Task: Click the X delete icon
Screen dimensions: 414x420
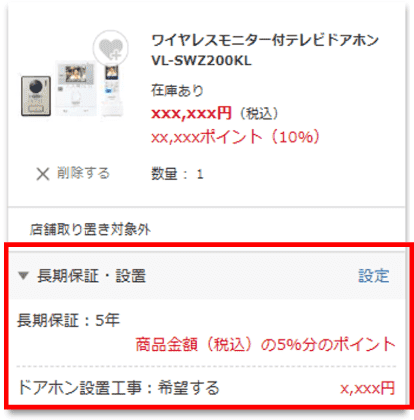Action: (x=43, y=174)
